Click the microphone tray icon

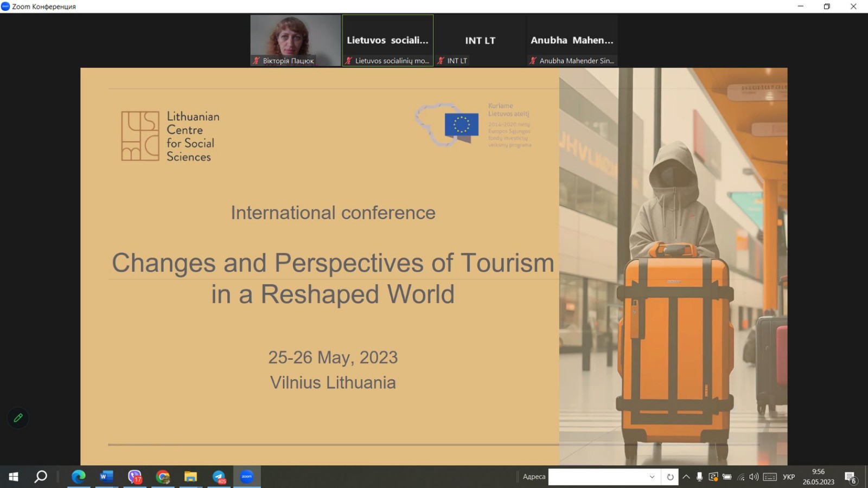(699, 477)
